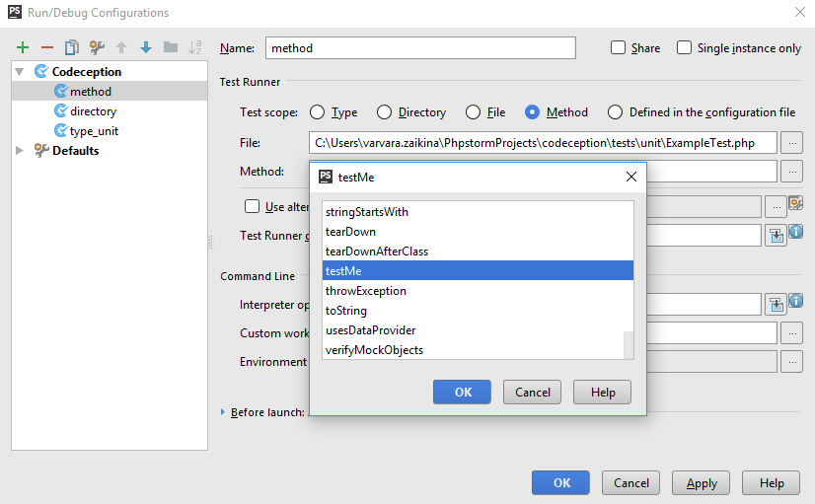
Task: Codeception icon of type_unit configuration
Action: pyautogui.click(x=61, y=131)
